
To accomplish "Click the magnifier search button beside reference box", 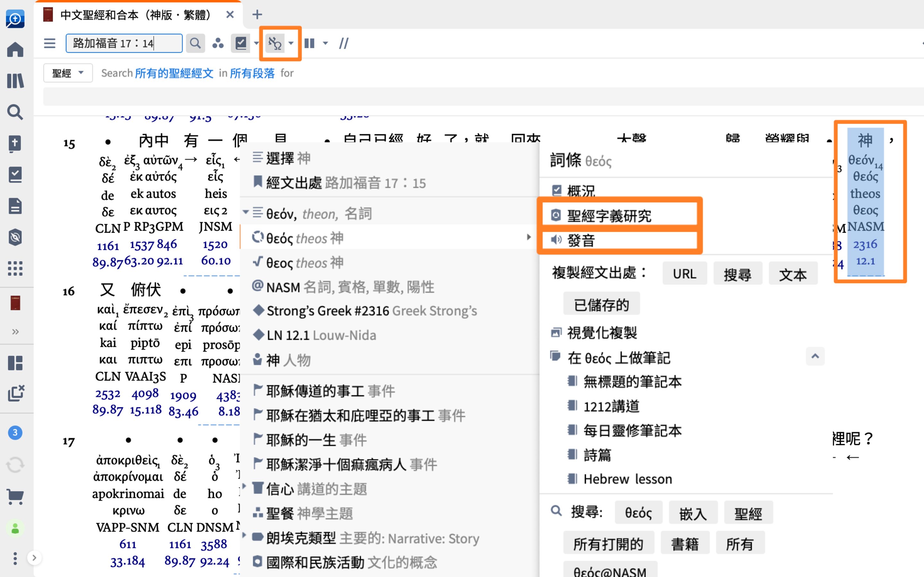I will [195, 43].
